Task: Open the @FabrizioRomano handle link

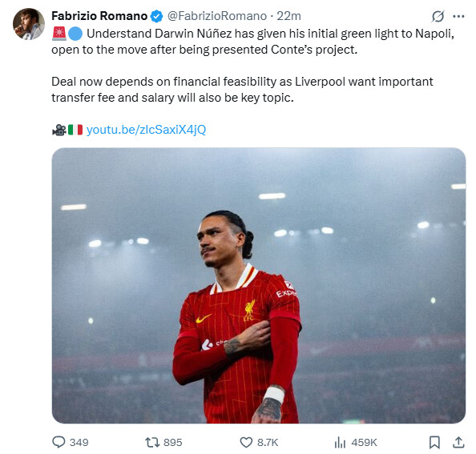Action: [217, 16]
